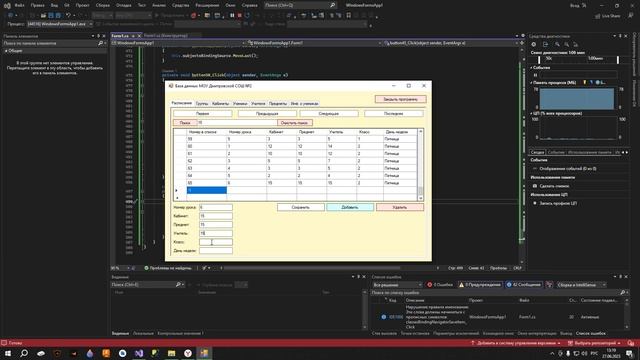Image resolution: width=640 pixels, height=360 pixels.
Task: Click the undo arrow in the toolbar
Action: [x=69, y=16]
